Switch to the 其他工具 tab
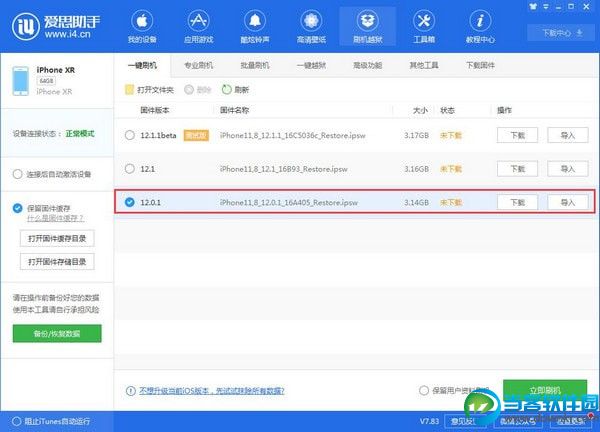This screenshot has width=600, height=432. pos(424,65)
